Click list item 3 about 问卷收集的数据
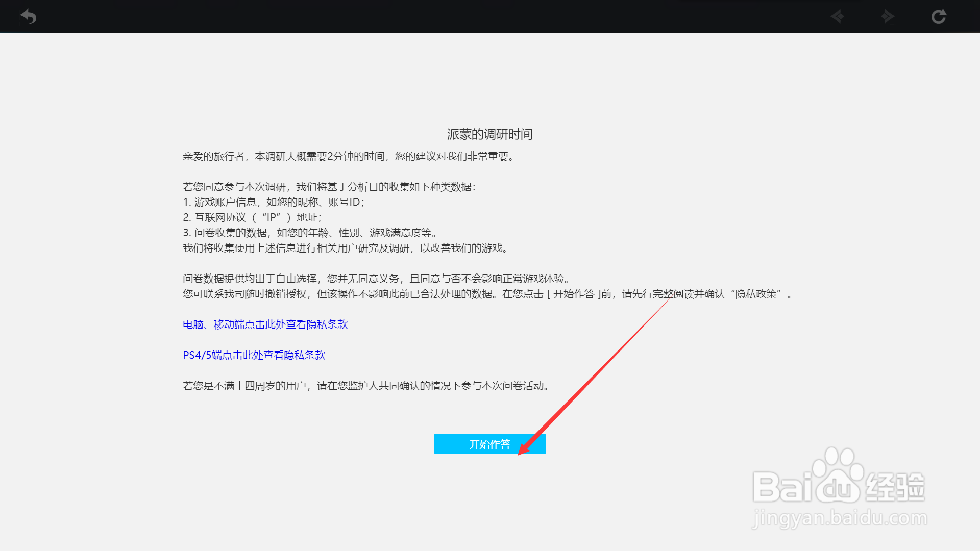 310,233
